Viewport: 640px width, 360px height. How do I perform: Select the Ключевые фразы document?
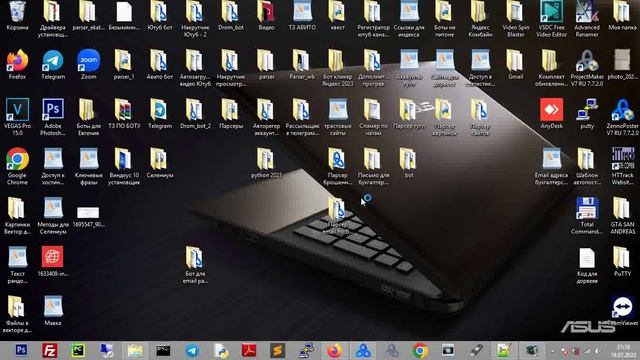pyautogui.click(x=89, y=160)
